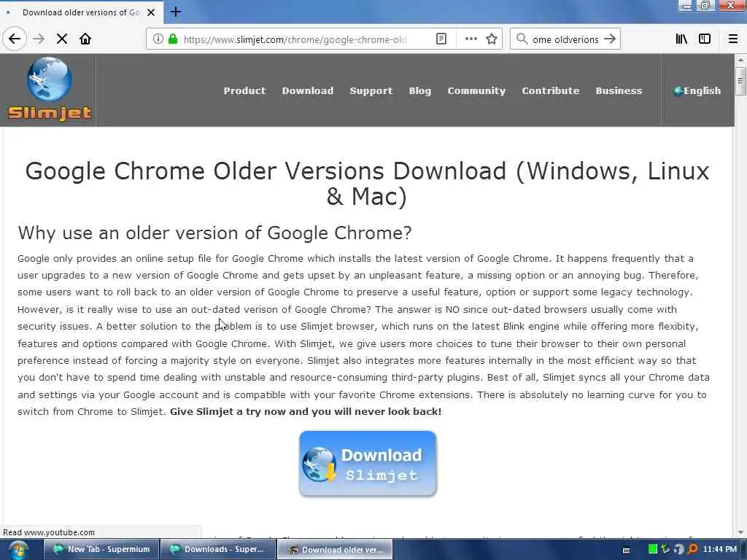Click the page heading 'Google Chrome Older Versions Download'
The width and height of the screenshot is (747, 560).
368,183
